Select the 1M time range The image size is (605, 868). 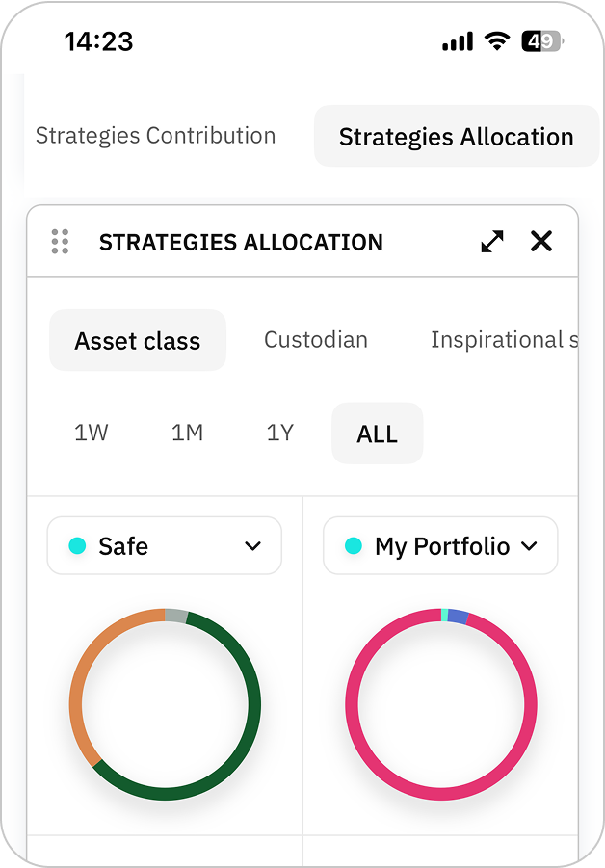click(187, 434)
